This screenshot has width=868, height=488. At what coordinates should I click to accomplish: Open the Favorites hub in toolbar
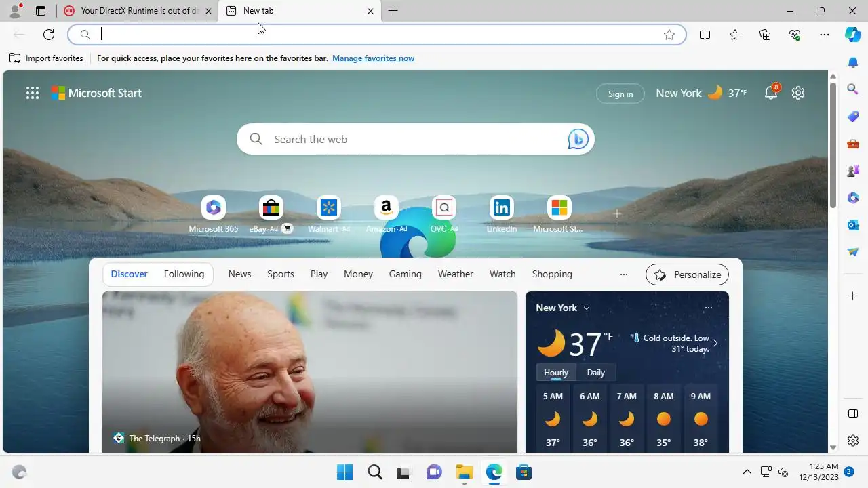point(735,35)
